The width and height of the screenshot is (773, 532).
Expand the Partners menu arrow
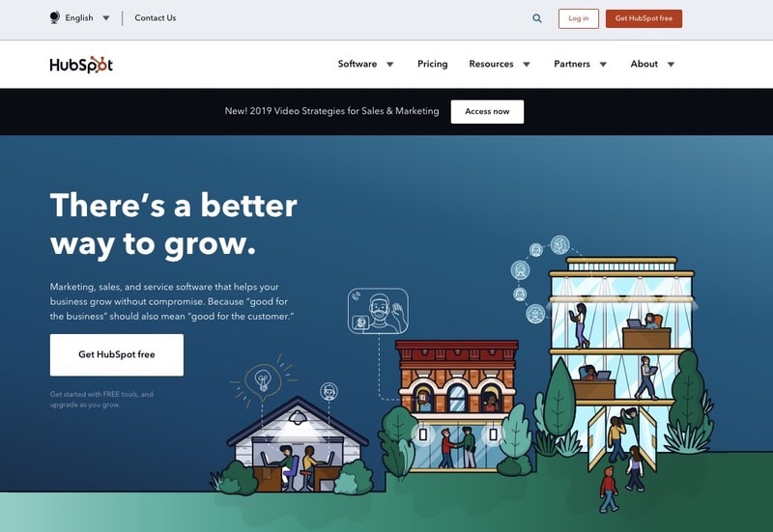point(603,64)
